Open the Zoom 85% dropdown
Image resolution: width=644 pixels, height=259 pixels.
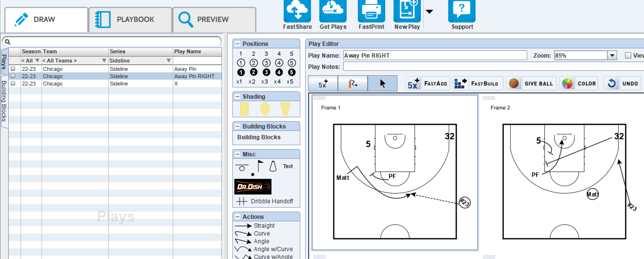tap(612, 55)
